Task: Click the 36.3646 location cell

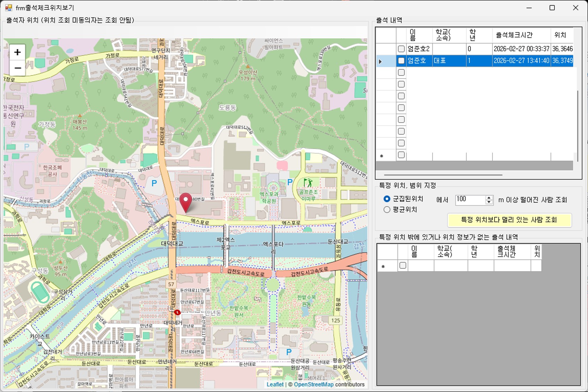Action: click(562, 49)
